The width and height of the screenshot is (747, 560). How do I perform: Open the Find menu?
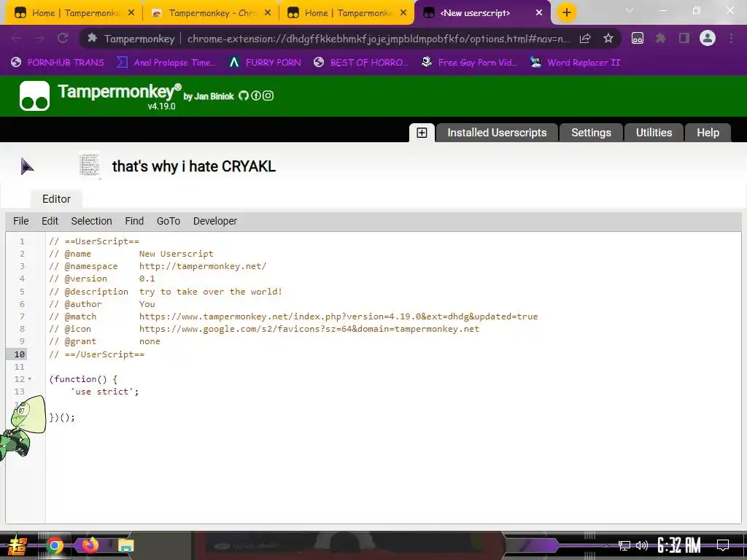coord(134,221)
